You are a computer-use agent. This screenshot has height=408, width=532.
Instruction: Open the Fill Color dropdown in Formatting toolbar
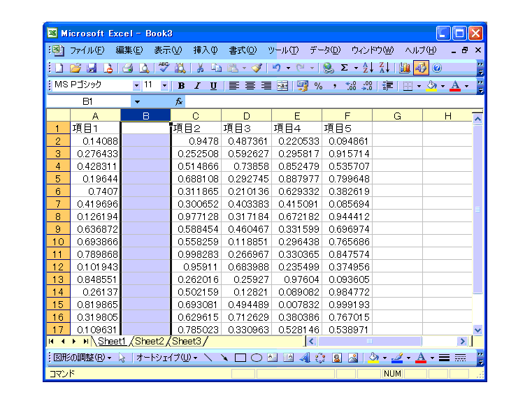point(443,86)
